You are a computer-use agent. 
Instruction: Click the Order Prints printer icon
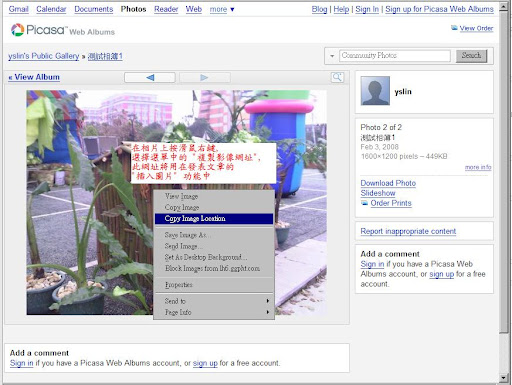click(364, 203)
